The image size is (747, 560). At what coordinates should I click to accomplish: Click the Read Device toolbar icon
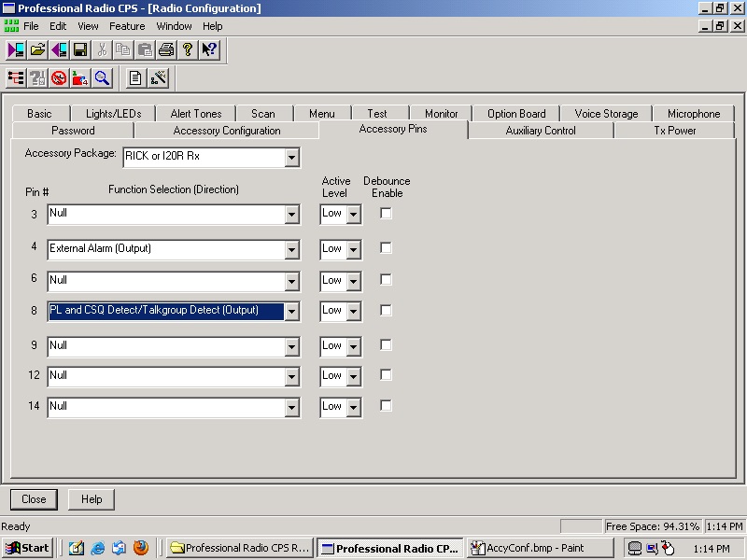17,49
